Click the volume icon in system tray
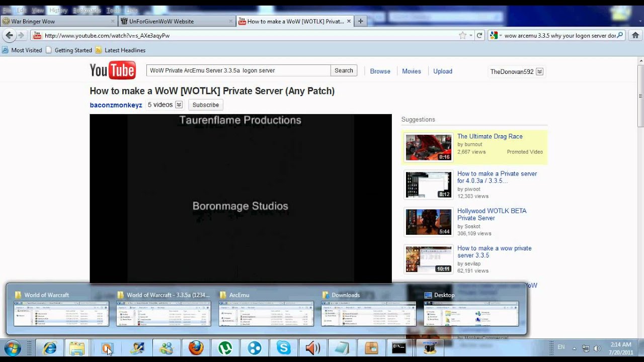 597,348
